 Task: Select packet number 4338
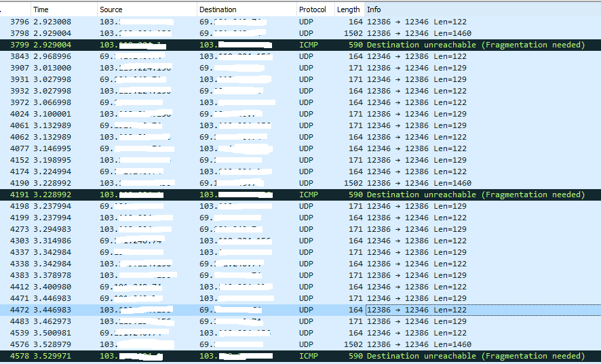click(300, 264)
